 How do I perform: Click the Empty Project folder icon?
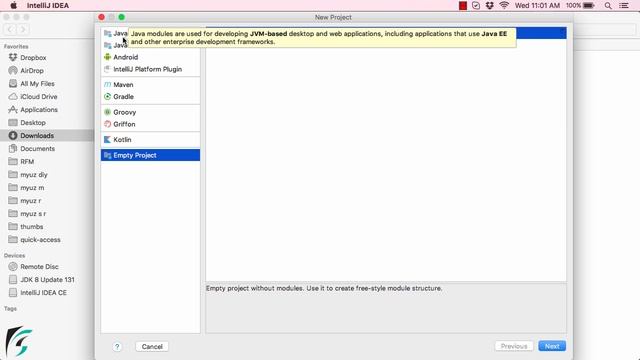coord(107,155)
